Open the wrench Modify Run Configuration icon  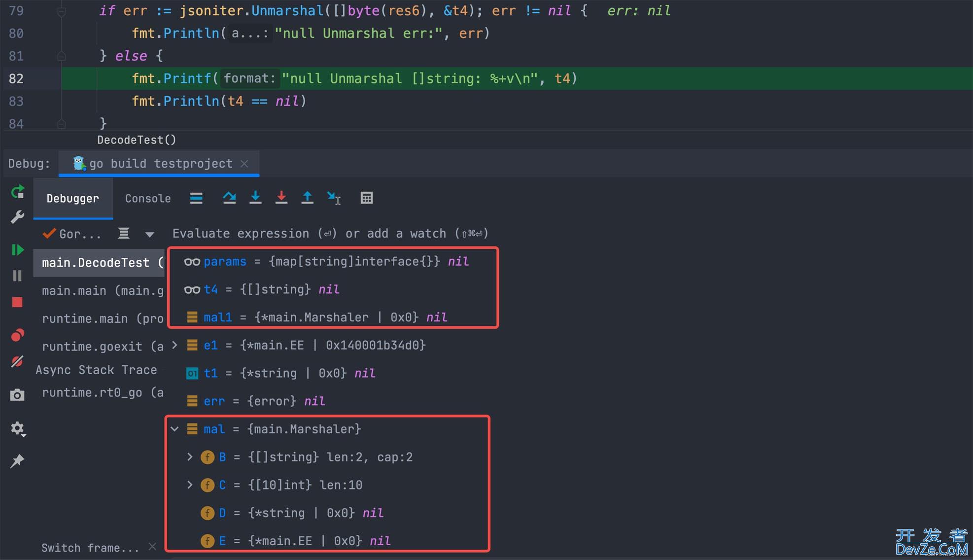(18, 217)
